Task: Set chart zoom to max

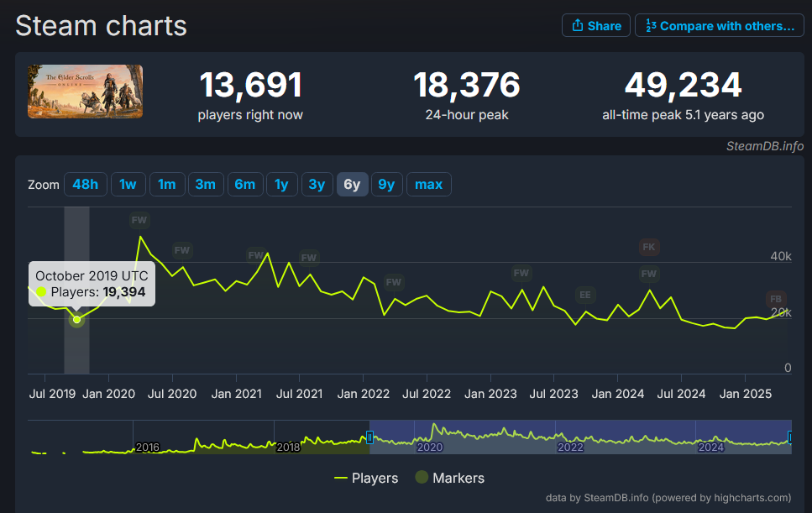Action: click(429, 184)
